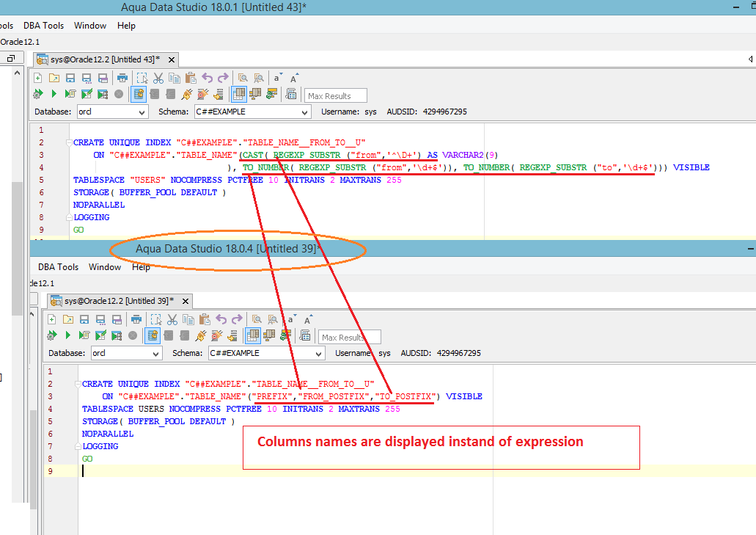This screenshot has width=756, height=535.
Task: Click Disconnect plug icon in Untitled 43 toolbar
Action: 203,94
